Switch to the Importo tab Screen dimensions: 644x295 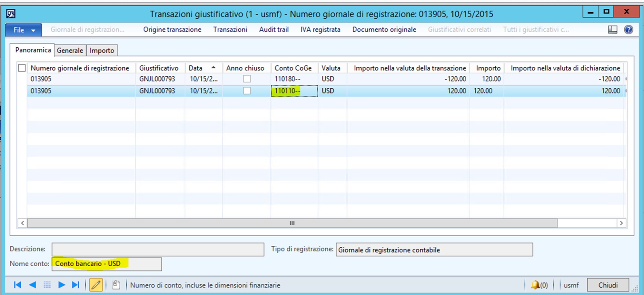pyautogui.click(x=102, y=50)
